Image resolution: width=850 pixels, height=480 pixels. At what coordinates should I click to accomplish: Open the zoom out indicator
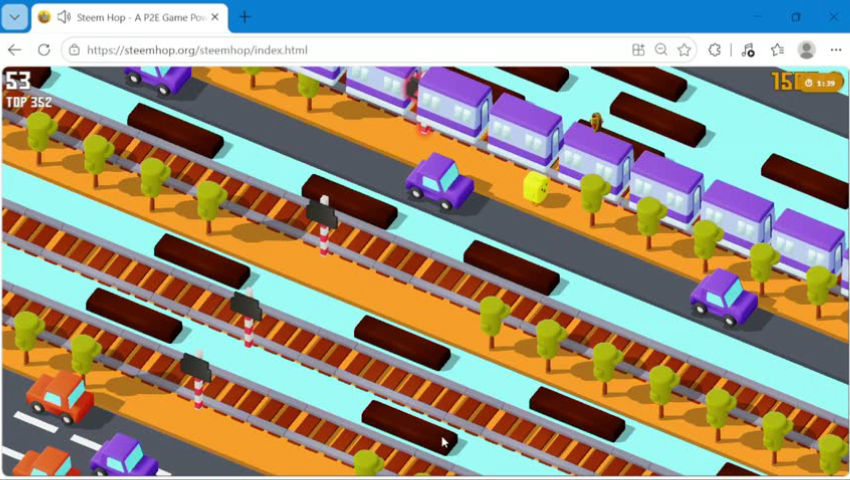(661, 50)
